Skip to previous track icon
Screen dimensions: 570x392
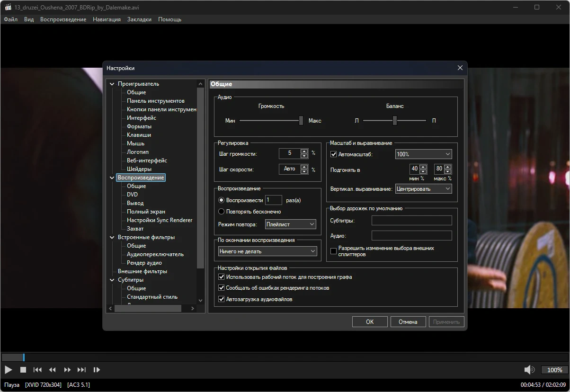click(x=37, y=370)
